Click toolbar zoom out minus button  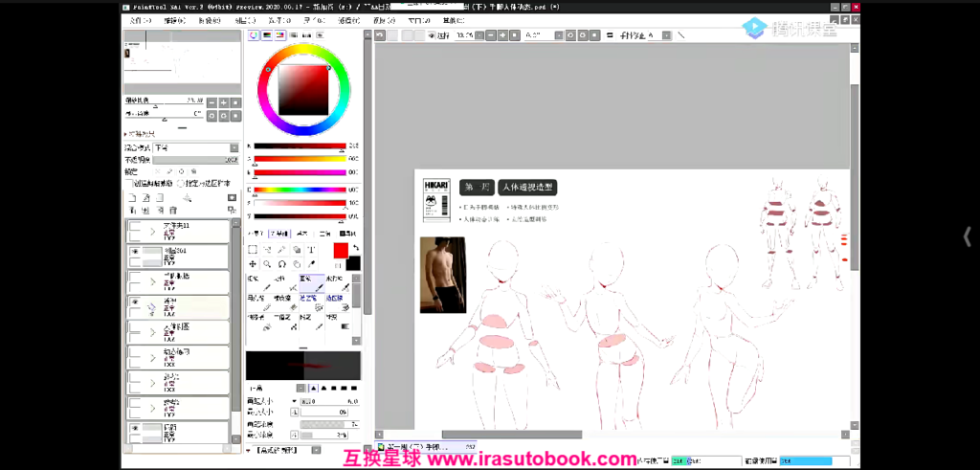(491, 35)
